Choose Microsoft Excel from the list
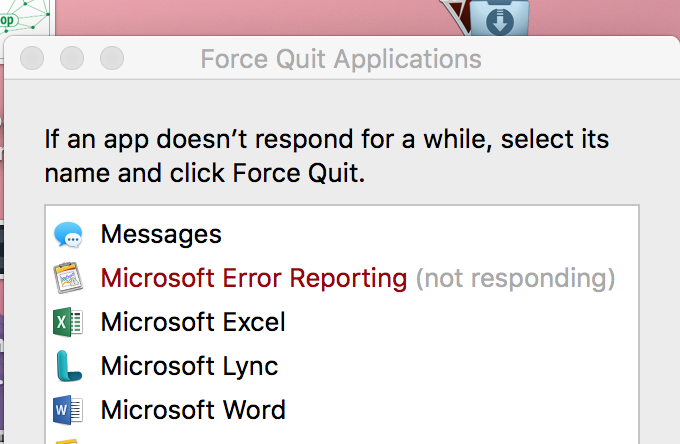 point(193,322)
